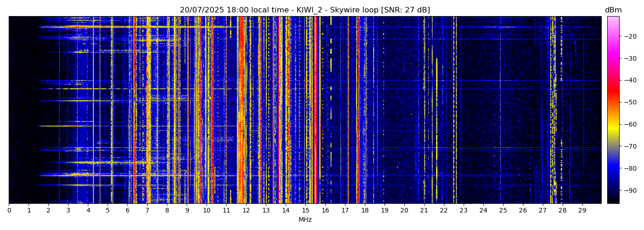
Task: Click the yellow signal band at 7 MHz
Action: [x=148, y=110]
